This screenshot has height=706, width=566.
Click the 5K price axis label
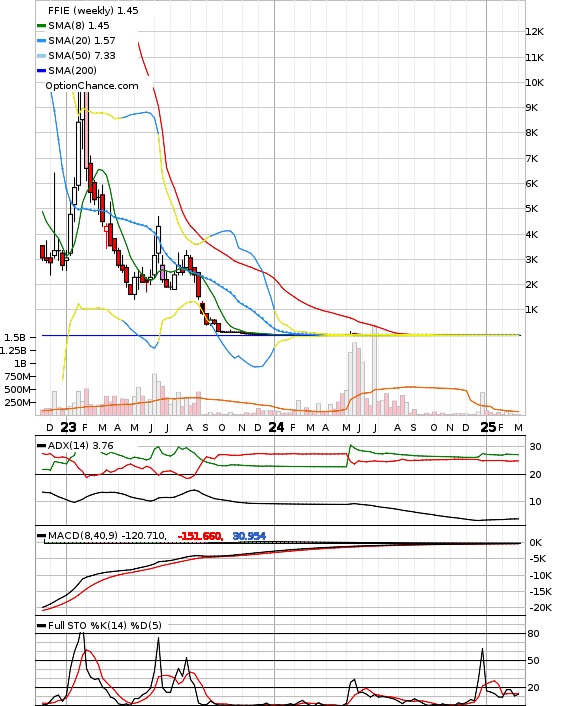click(531, 209)
